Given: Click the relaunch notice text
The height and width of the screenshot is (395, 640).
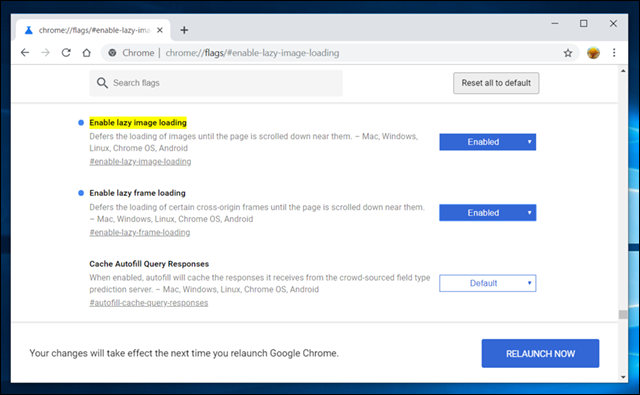Looking at the screenshot, I should click(184, 353).
